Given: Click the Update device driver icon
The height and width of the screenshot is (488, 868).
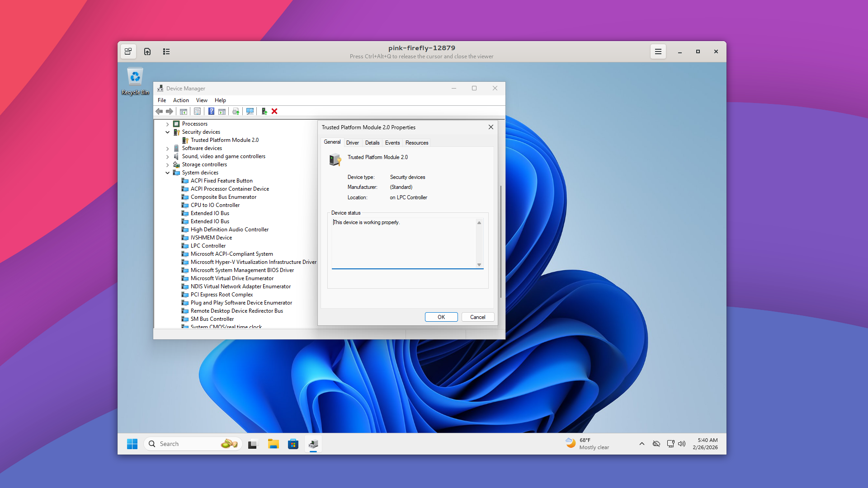Looking at the screenshot, I should tap(236, 111).
